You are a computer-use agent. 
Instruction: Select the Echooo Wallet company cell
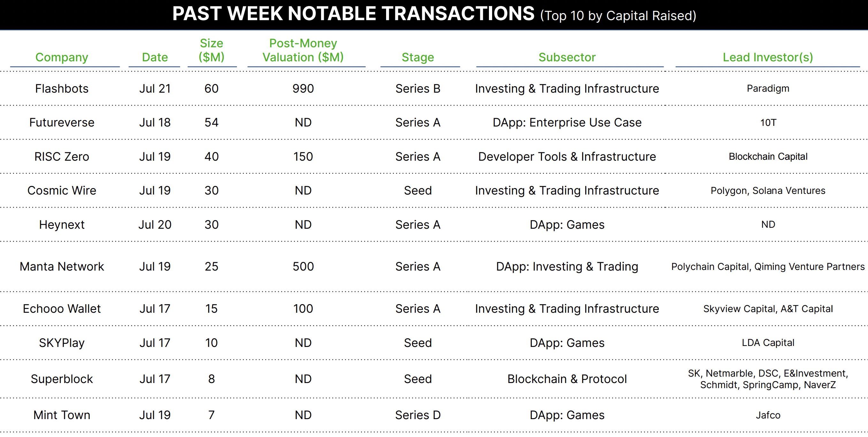tap(62, 309)
